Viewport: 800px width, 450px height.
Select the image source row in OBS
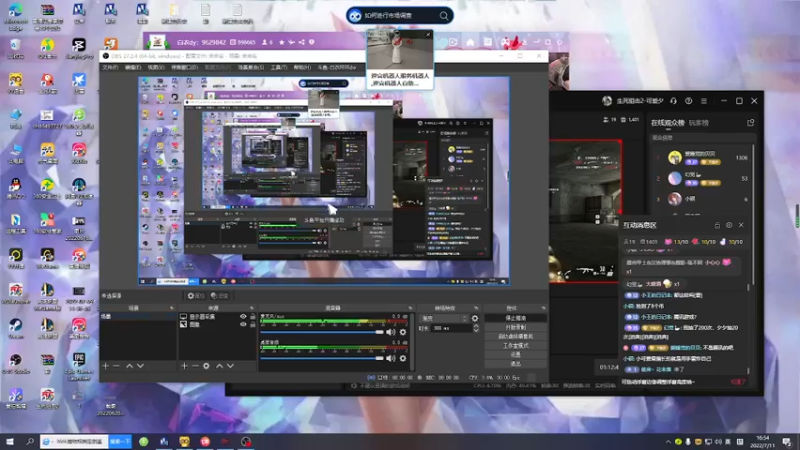(x=217, y=324)
